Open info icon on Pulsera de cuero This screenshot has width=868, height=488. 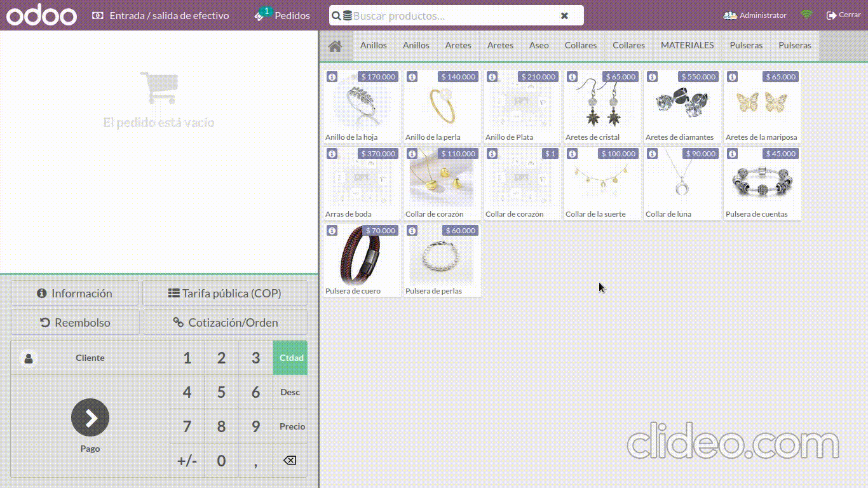click(x=332, y=231)
